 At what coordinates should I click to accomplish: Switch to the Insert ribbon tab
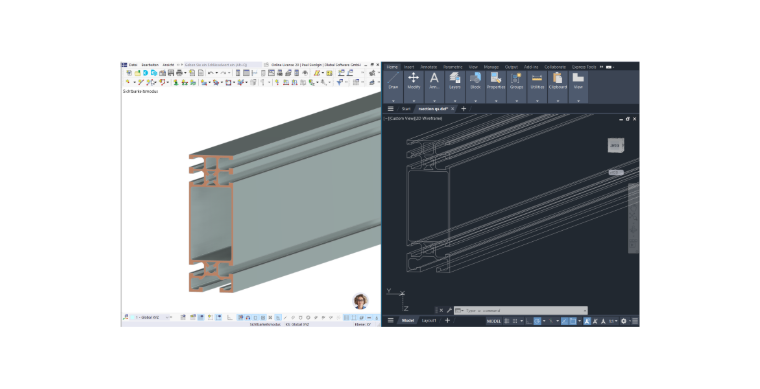[409, 67]
